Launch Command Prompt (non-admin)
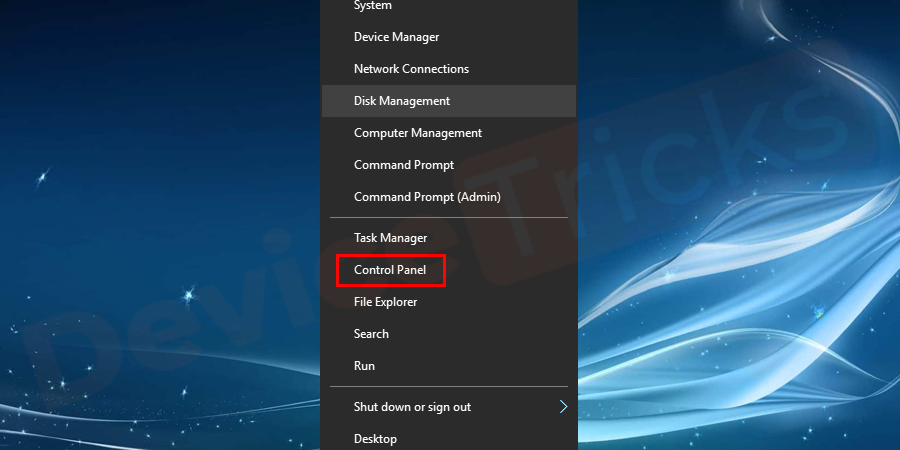 [404, 165]
